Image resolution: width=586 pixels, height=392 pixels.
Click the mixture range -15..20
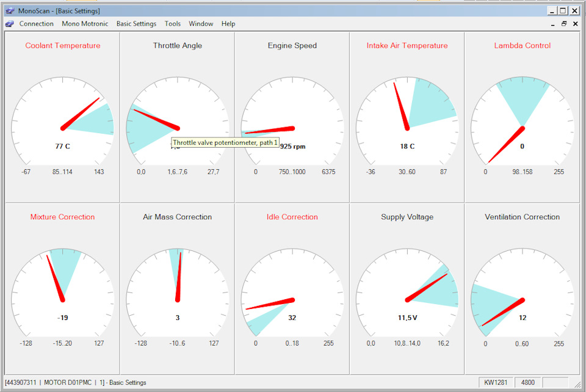click(62, 343)
